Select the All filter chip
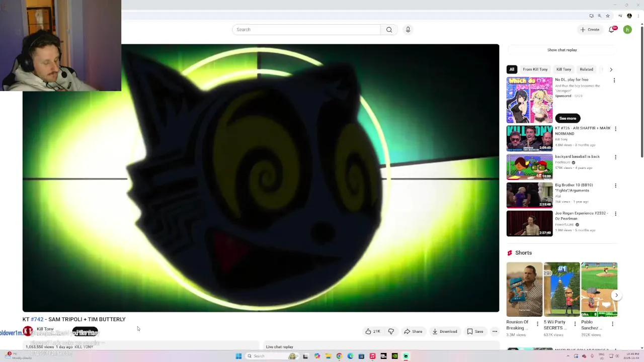This screenshot has height=362, width=644. (512, 69)
